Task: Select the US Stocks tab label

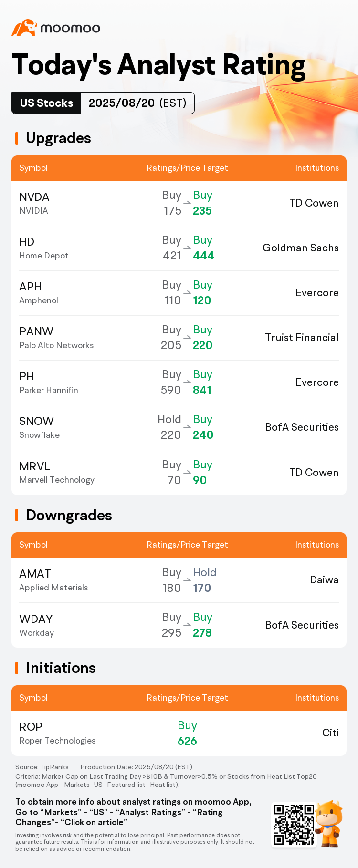Action: 47,103
